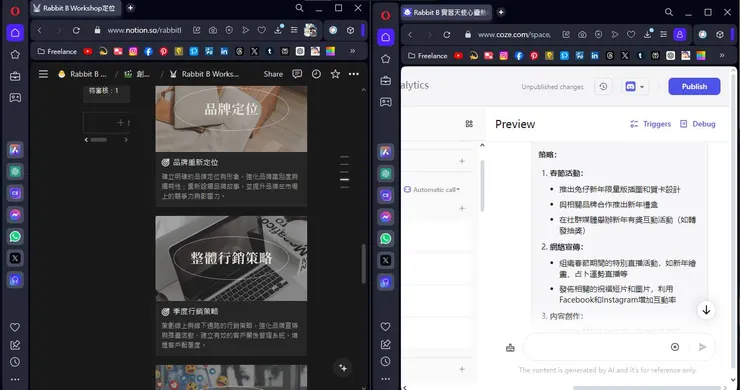Open new tab in right Opera window

click(x=501, y=12)
